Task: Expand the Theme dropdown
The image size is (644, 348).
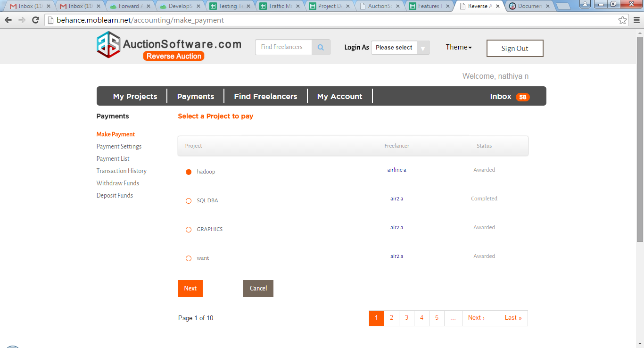Action: (x=459, y=47)
